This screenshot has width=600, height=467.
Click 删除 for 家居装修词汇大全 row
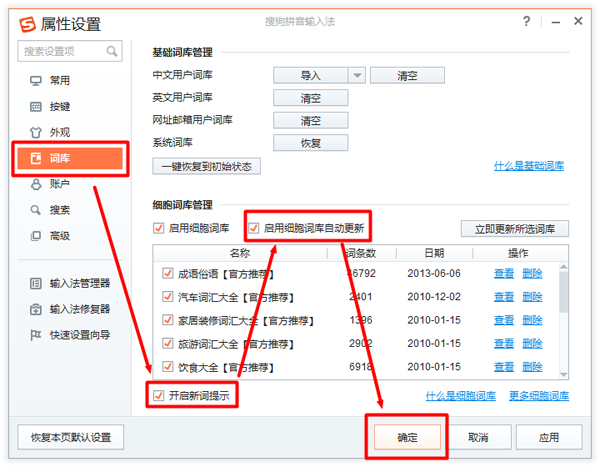(x=532, y=320)
